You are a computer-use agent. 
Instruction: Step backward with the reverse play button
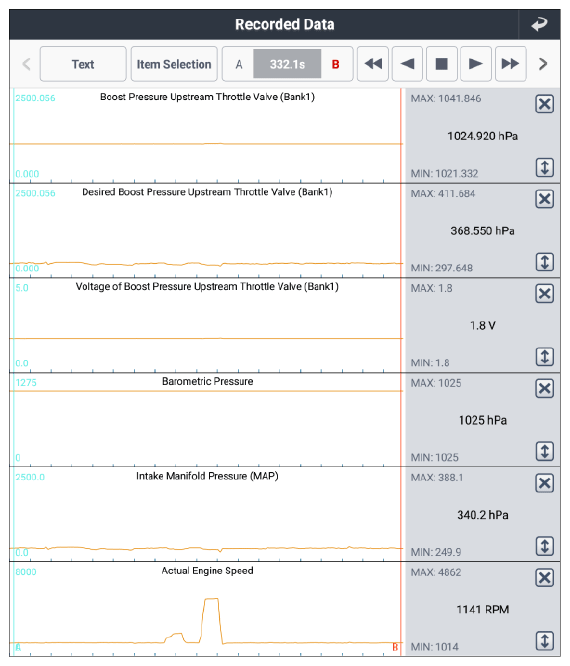pos(407,64)
